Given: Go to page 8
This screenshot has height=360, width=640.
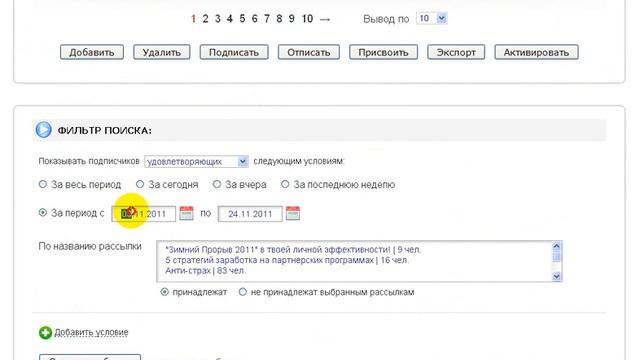Looking at the screenshot, I should pyautogui.click(x=279, y=19).
